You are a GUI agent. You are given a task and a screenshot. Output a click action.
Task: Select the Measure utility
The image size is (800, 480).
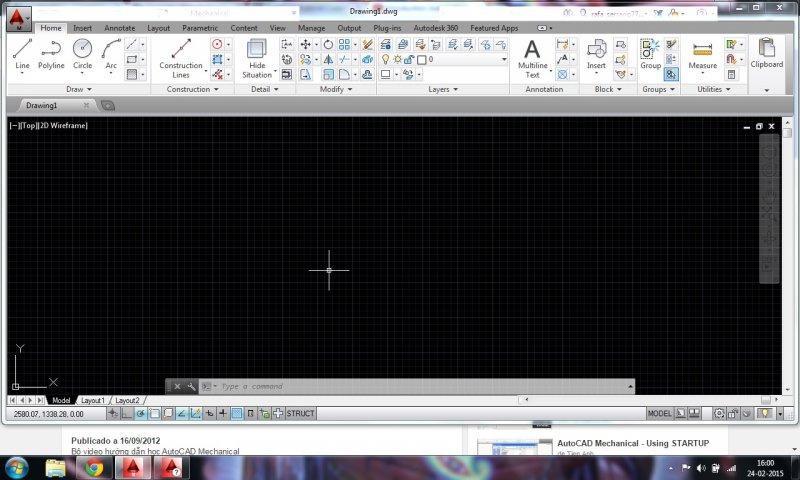point(702,56)
